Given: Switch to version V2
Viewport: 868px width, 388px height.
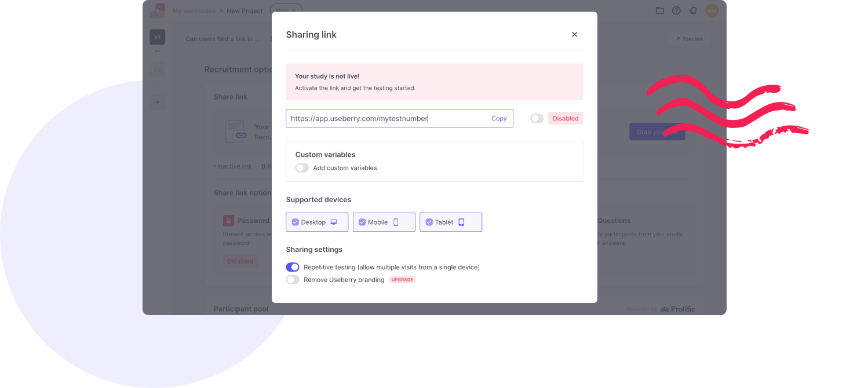Looking at the screenshot, I should 157,69.
